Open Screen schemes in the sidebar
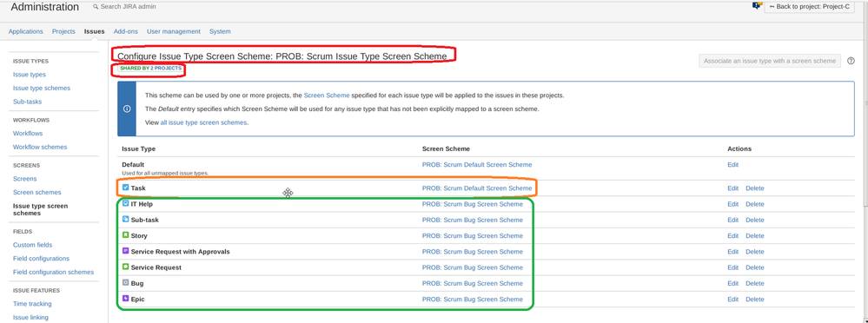The image size is (868, 323). pos(37,193)
